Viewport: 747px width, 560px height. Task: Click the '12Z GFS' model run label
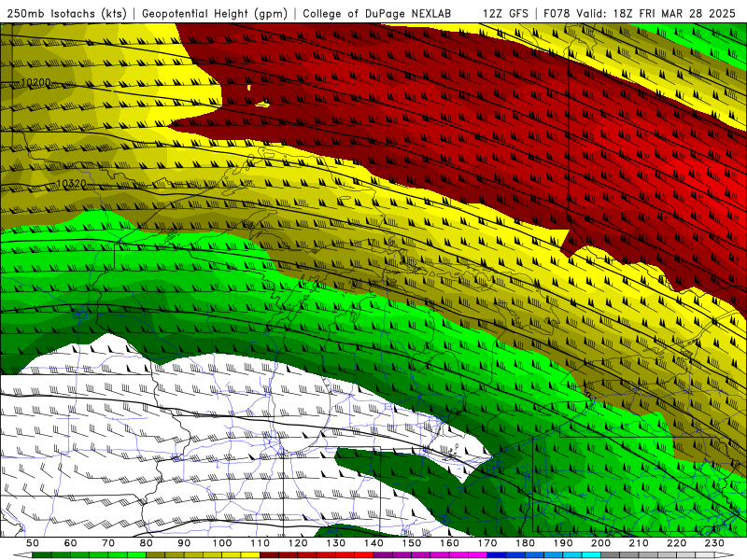click(x=505, y=13)
